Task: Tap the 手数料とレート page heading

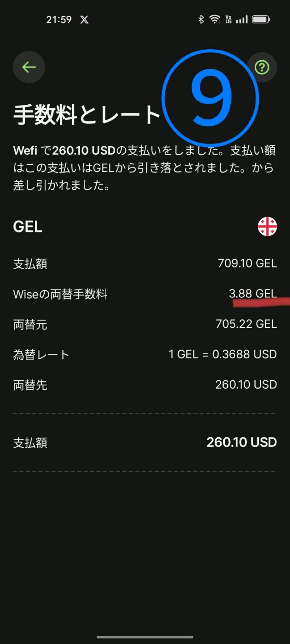Action: click(x=87, y=115)
